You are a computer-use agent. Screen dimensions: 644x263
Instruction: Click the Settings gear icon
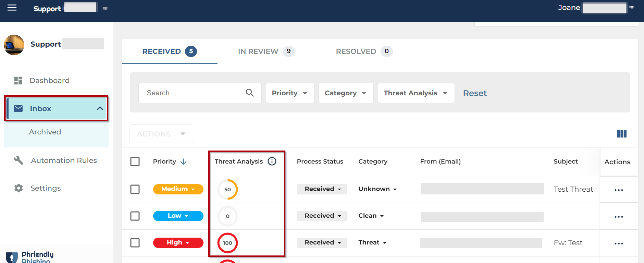tap(18, 188)
